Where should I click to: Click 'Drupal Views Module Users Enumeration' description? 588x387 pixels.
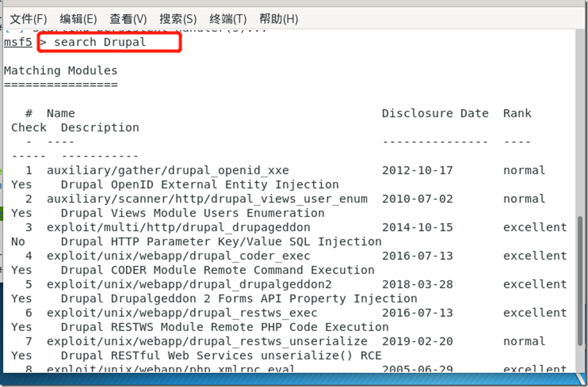tap(193, 213)
